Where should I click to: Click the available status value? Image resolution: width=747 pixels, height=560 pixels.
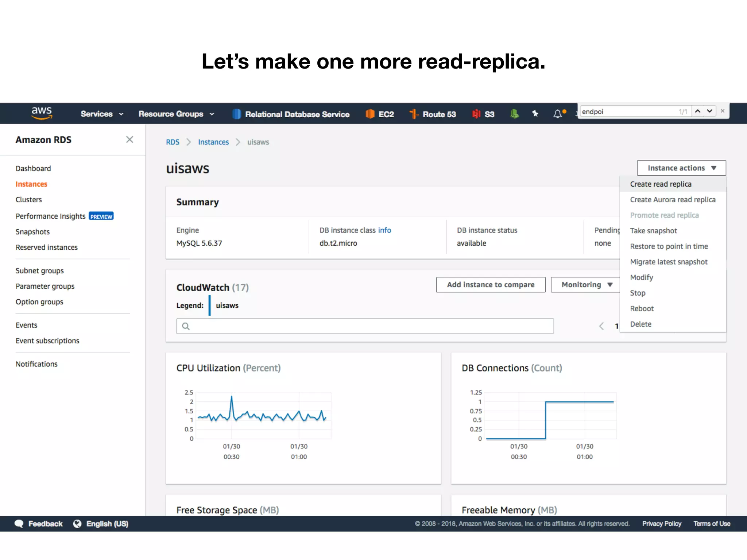[x=471, y=243]
